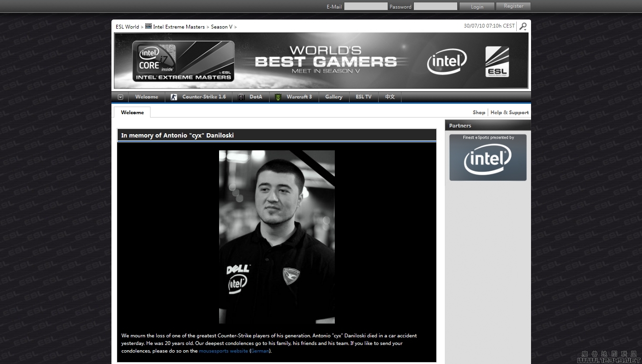The width and height of the screenshot is (642, 364).
Task: Click the Intel Core i7 Extreme Masters logo
Action: tap(183, 61)
